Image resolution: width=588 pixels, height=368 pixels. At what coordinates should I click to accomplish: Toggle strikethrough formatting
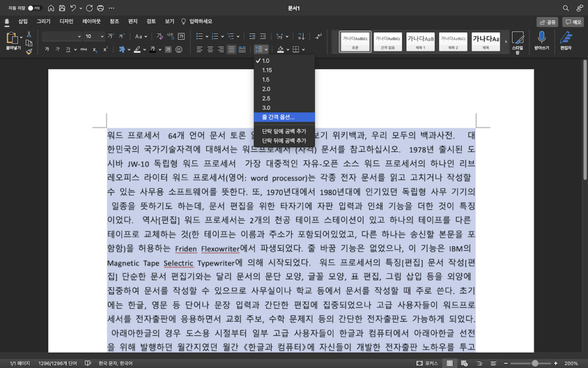84,49
